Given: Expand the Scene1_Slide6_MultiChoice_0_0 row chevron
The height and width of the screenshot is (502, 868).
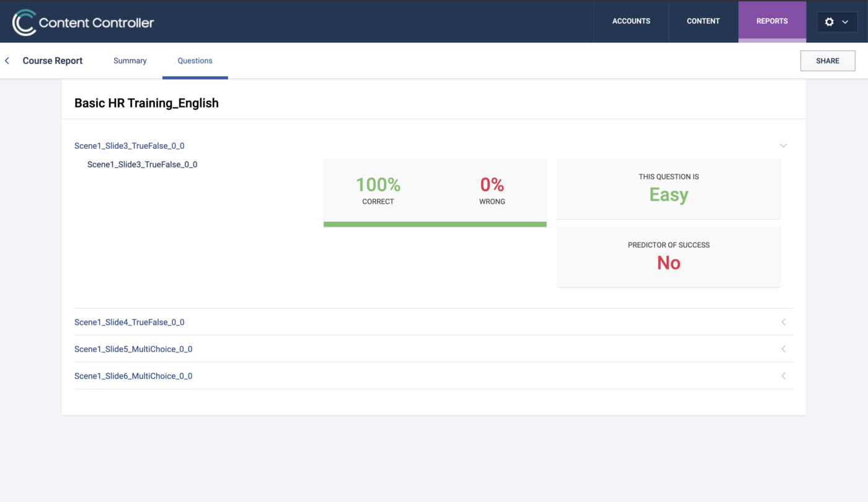Looking at the screenshot, I should click(783, 376).
